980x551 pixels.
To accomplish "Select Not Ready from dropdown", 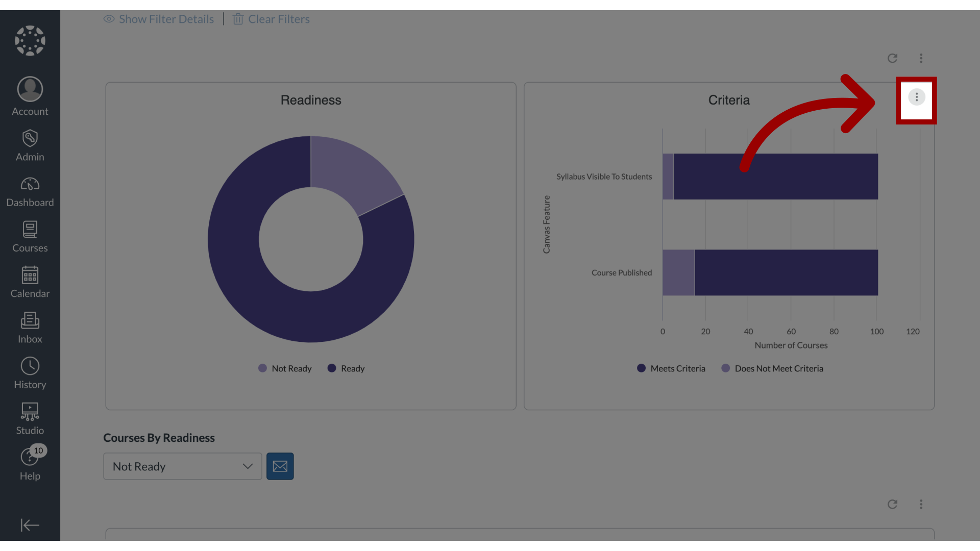I will point(182,466).
